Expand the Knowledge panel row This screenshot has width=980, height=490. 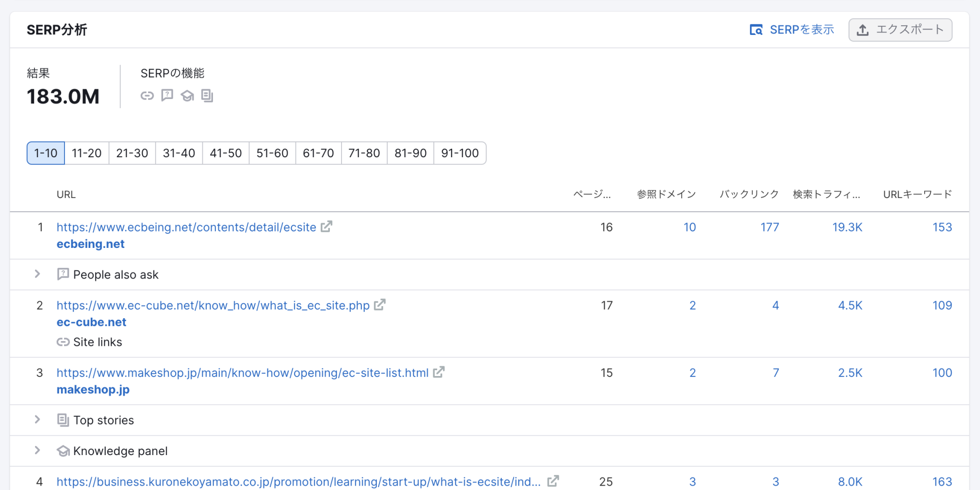click(37, 450)
